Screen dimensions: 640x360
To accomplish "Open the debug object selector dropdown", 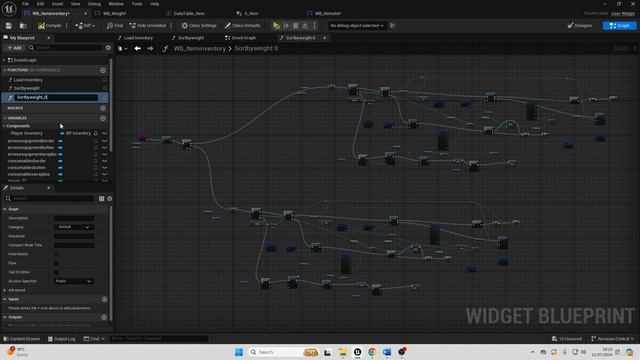I will (x=356, y=26).
